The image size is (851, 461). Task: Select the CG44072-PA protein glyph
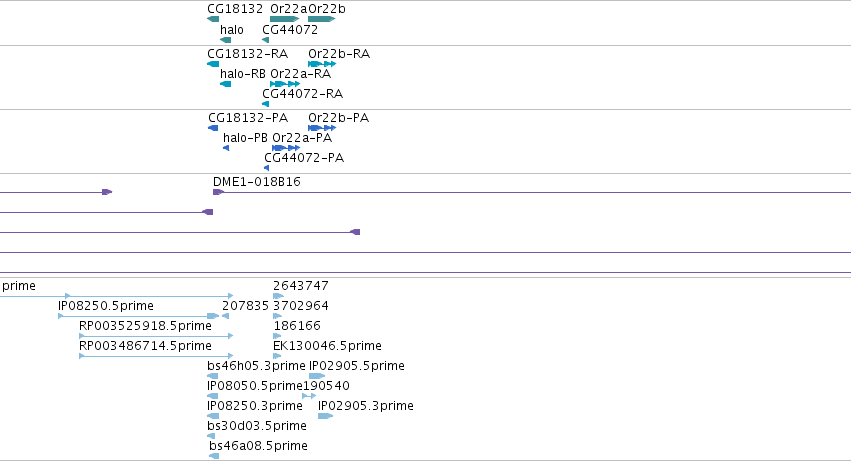pos(266,168)
